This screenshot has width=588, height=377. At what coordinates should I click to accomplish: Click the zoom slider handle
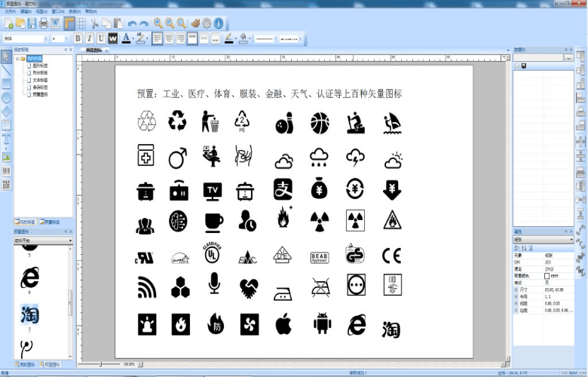[x=100, y=364]
